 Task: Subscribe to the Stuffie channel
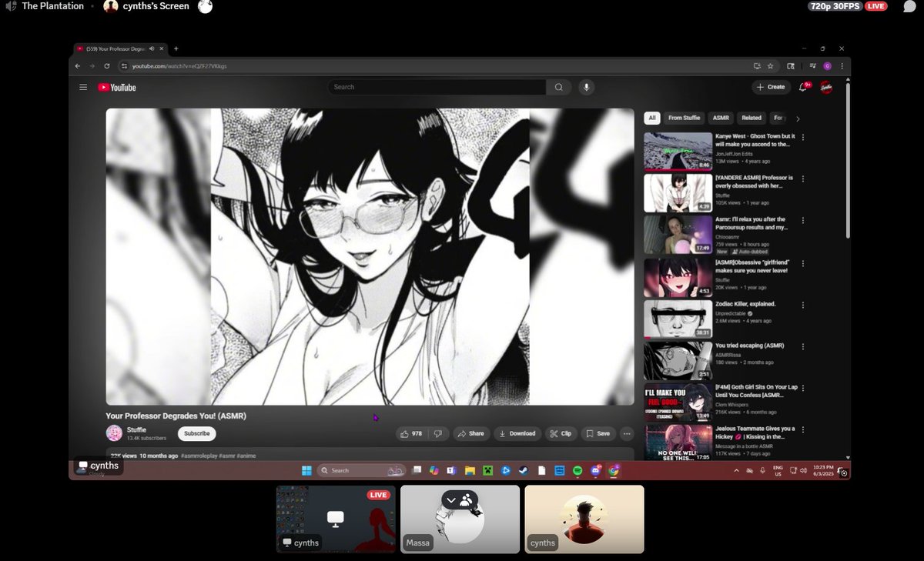197,433
